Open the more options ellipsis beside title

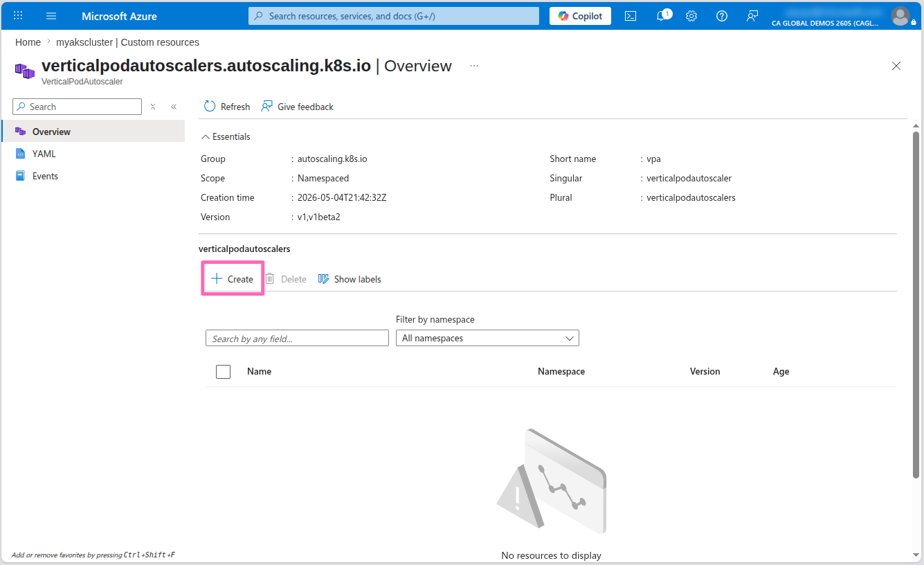click(474, 66)
